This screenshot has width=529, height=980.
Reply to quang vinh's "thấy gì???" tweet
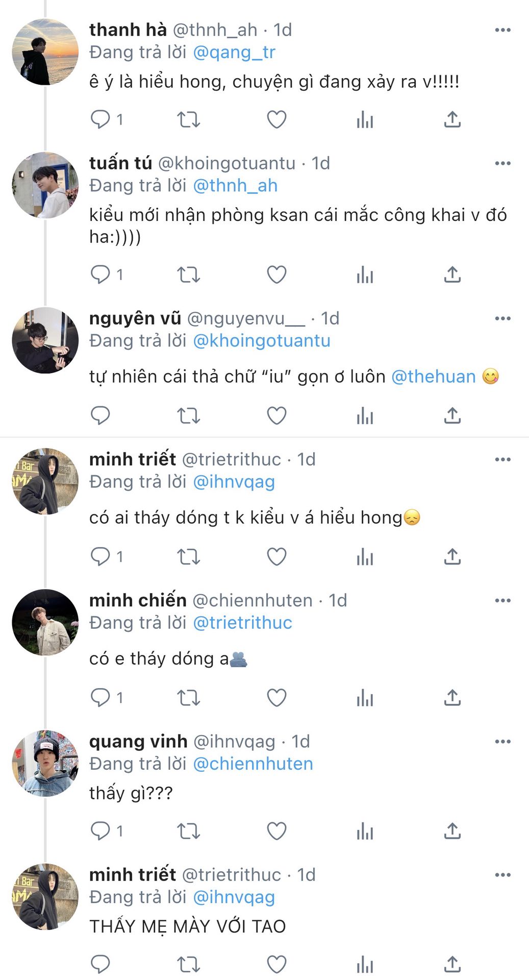pos(100,831)
